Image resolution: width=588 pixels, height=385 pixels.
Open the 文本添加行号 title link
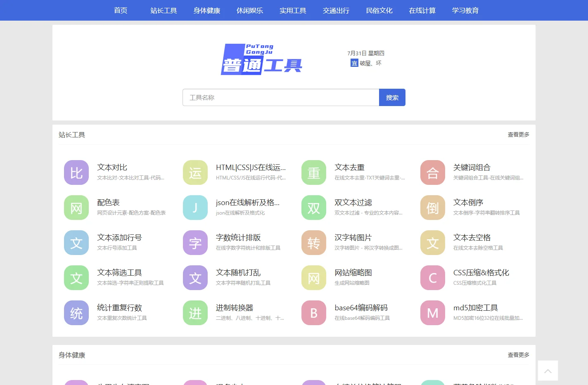pos(119,237)
